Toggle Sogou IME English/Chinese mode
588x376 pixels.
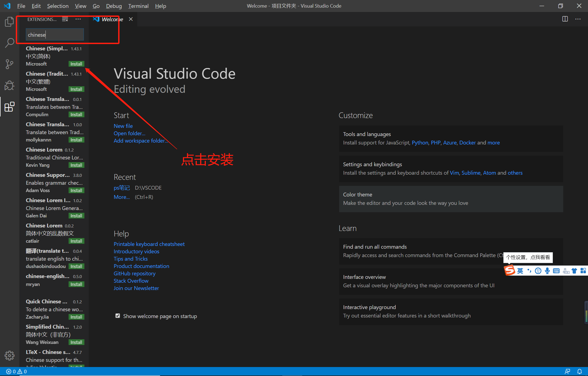(x=520, y=271)
